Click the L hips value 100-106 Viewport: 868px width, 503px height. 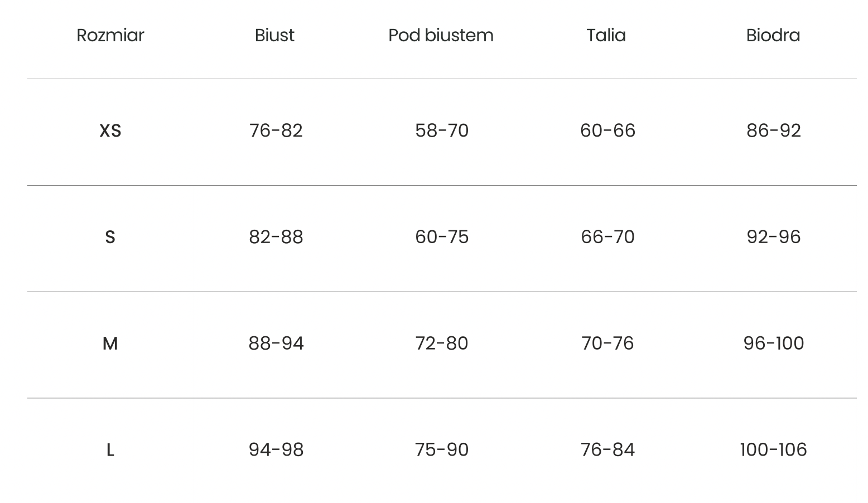tap(773, 449)
